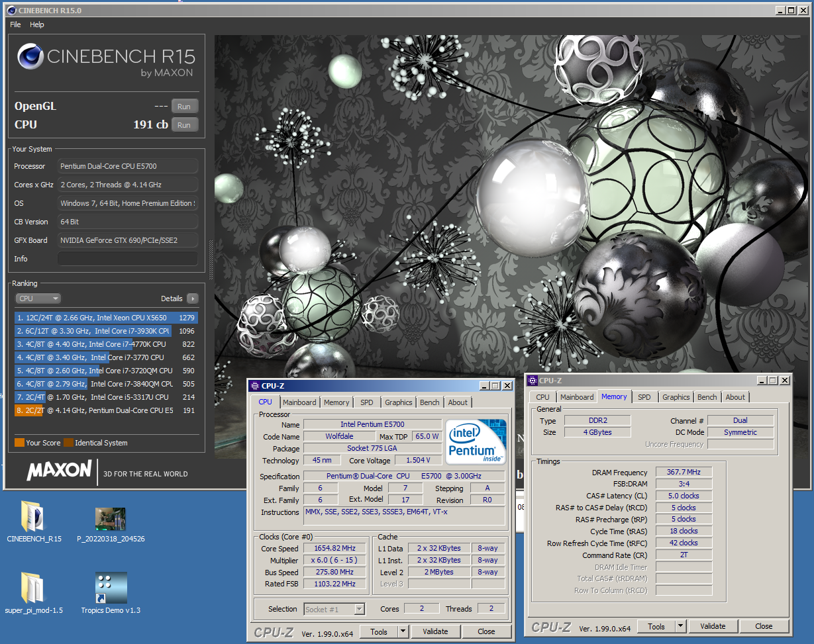Select the i5-3317U ranking row

point(106,397)
